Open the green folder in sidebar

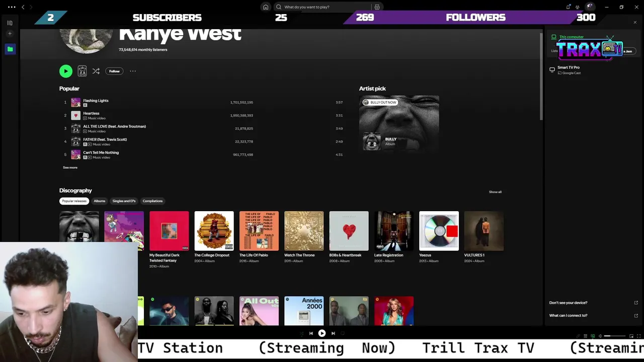click(10, 49)
